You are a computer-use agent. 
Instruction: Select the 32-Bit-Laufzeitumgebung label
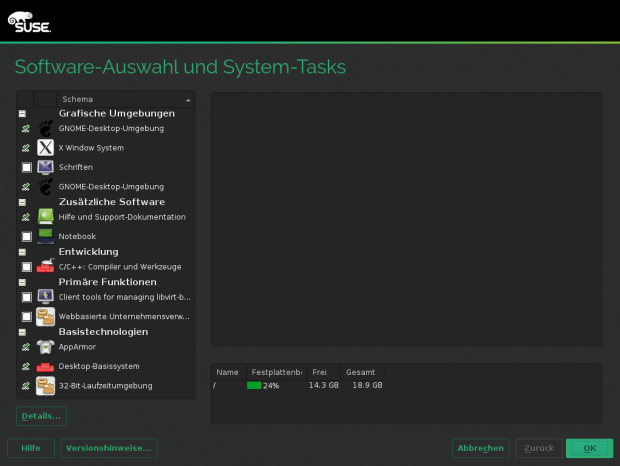pyautogui.click(x=106, y=386)
